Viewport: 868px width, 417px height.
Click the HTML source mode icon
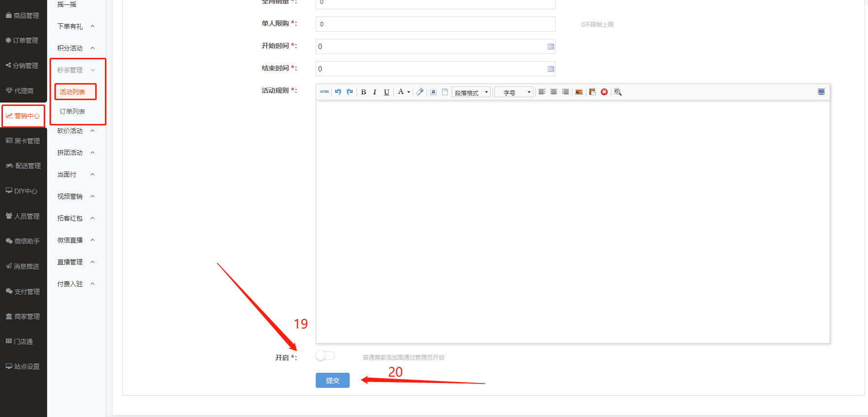click(x=324, y=92)
